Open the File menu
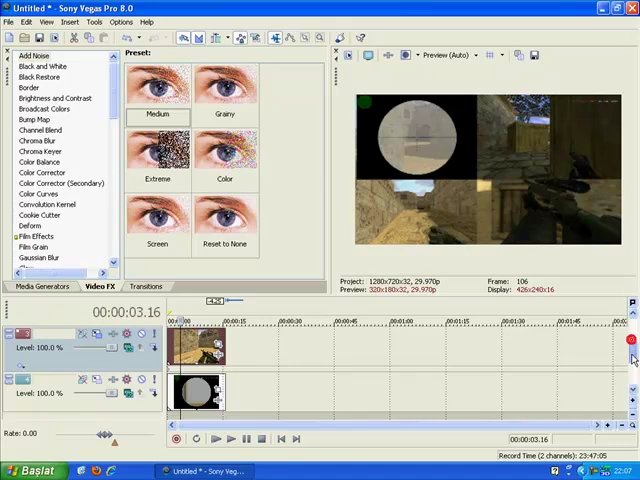Screen dimensions: 640x480 click(x=8, y=22)
